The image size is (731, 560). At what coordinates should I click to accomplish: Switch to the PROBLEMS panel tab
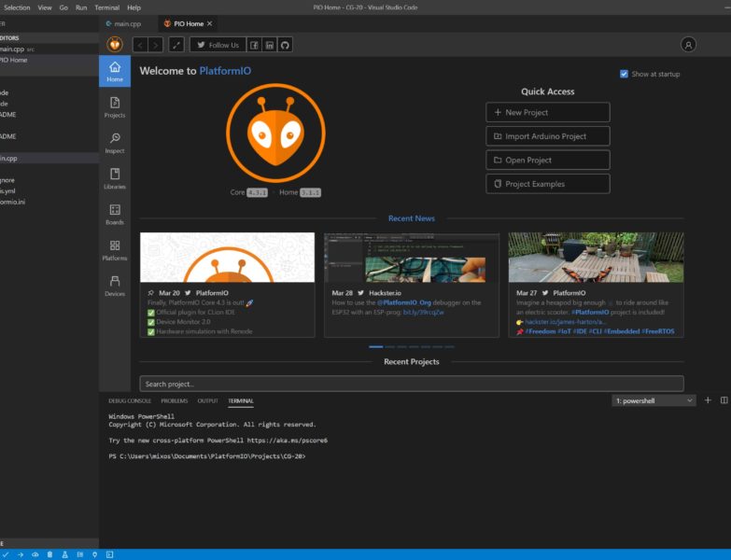[174, 400]
